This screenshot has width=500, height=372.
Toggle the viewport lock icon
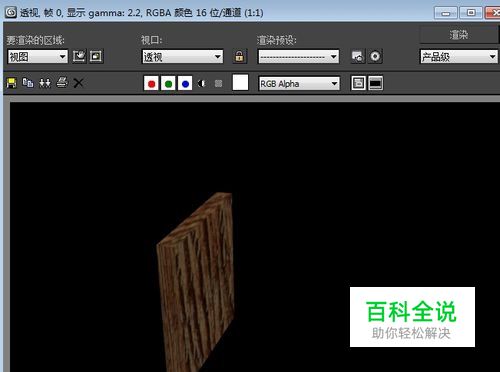[x=239, y=56]
